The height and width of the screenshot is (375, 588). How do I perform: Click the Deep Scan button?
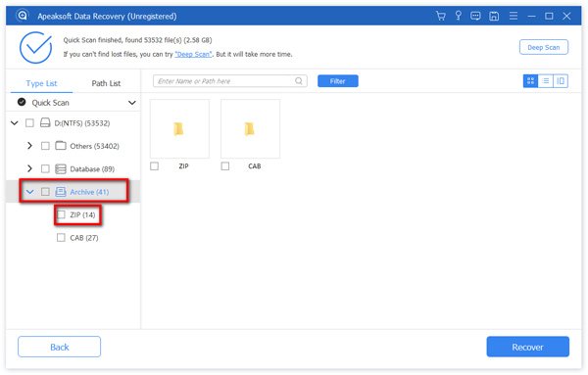(x=543, y=47)
